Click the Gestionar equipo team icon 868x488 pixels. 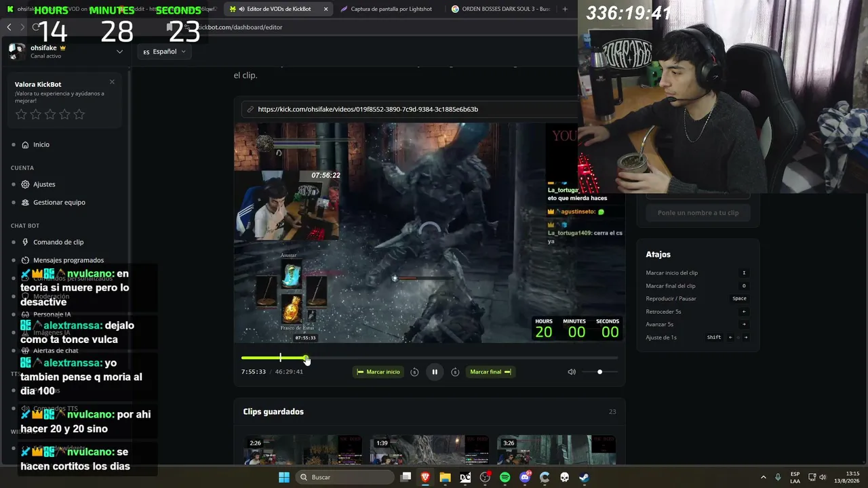click(x=25, y=202)
